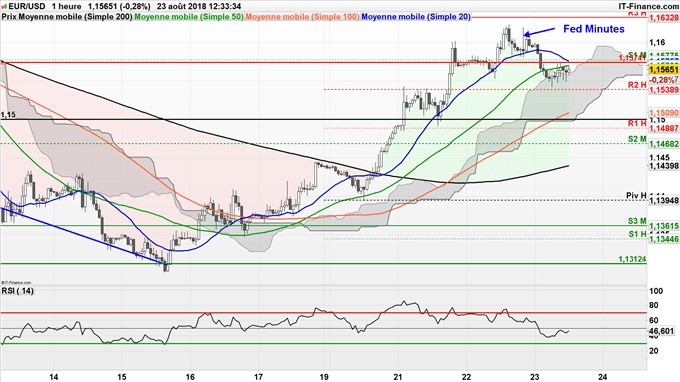Click date 21 on the time axis

pyautogui.click(x=398, y=377)
